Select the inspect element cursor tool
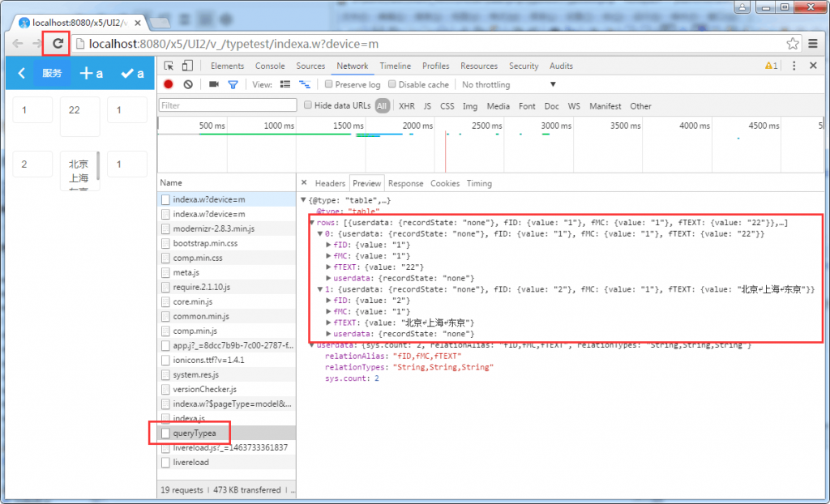 coord(169,66)
